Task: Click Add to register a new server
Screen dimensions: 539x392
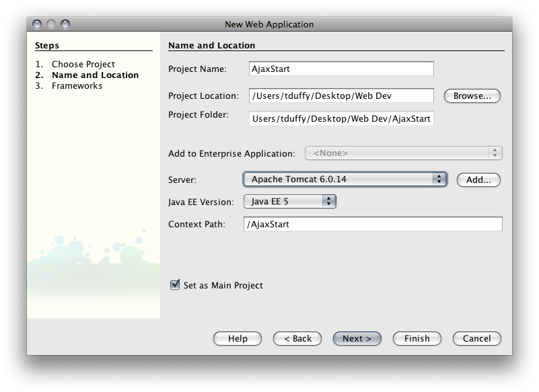Action: [478, 180]
